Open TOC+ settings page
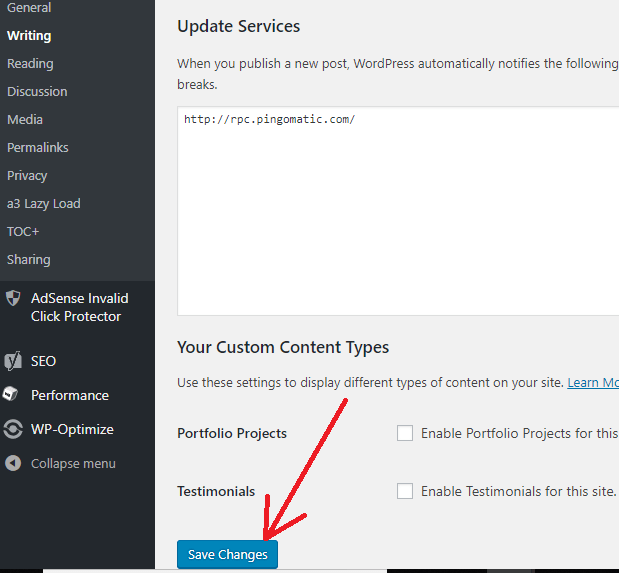Screen dimensions: 619x573 23,231
